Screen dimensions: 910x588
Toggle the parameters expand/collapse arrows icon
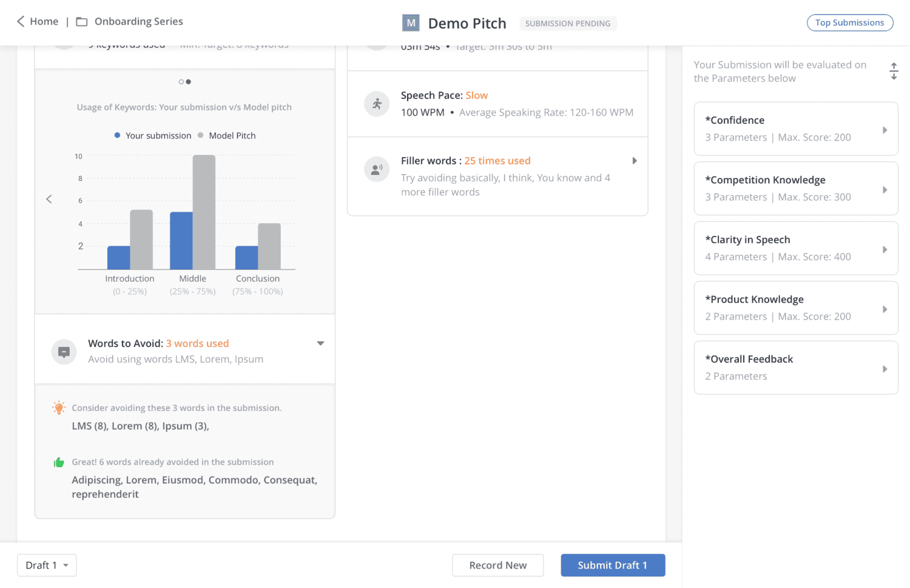(x=894, y=71)
